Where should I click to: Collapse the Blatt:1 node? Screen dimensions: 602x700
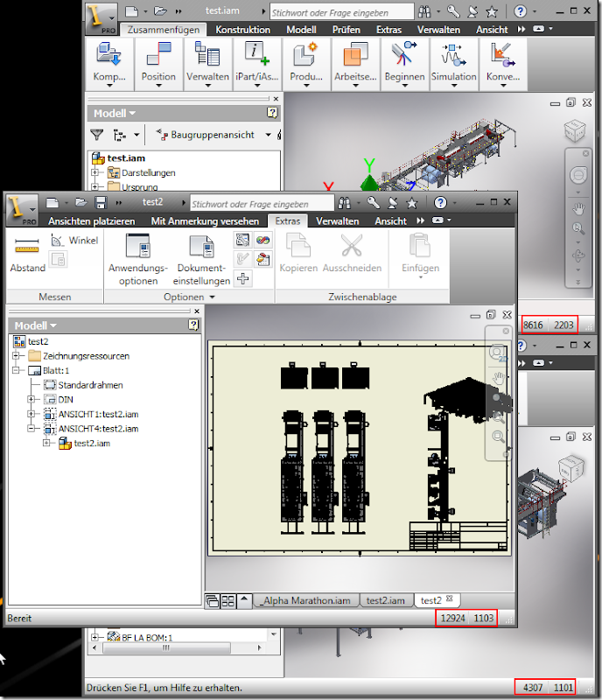tap(17, 370)
